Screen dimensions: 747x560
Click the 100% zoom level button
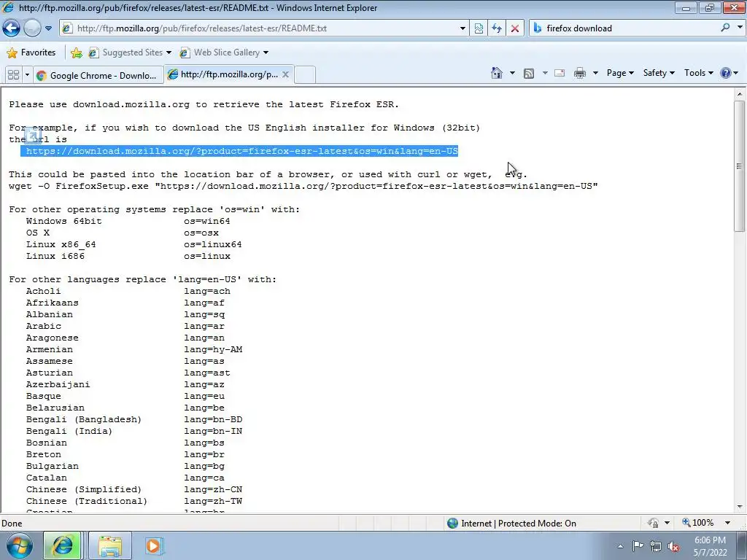(x=698, y=523)
